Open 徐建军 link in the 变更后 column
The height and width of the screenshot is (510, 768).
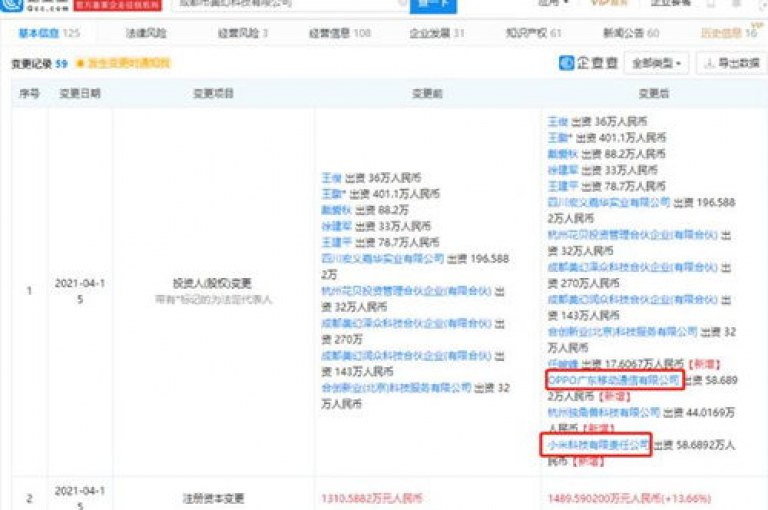(x=563, y=170)
